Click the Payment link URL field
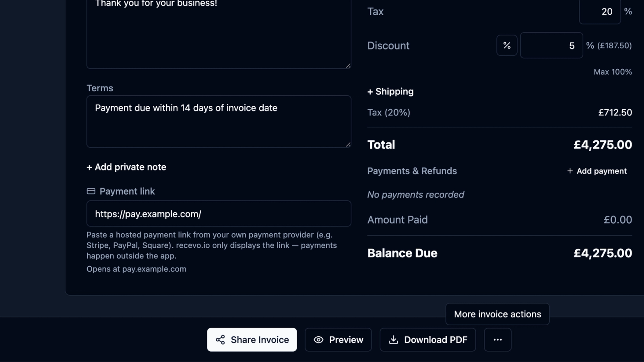 pos(219,214)
